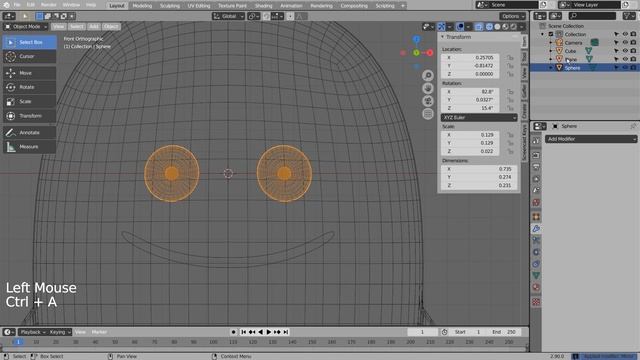This screenshot has height=360, width=640.
Task: Select the Cube object in outliner
Action: pyautogui.click(x=570, y=51)
